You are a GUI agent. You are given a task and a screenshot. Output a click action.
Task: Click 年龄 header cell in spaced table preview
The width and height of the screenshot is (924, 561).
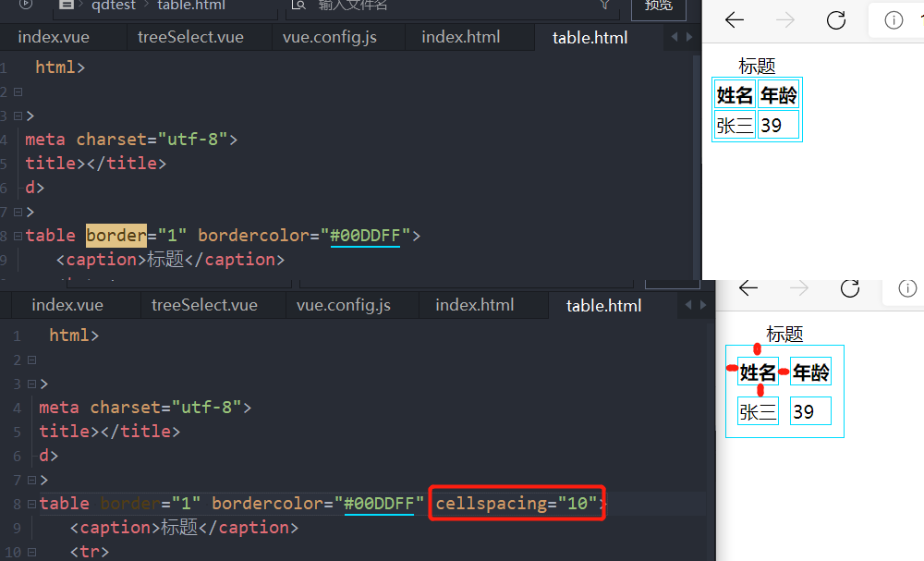(811, 372)
